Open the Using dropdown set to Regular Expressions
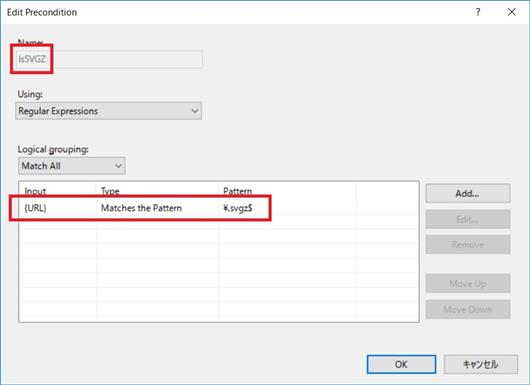530x385 pixels. tap(109, 111)
